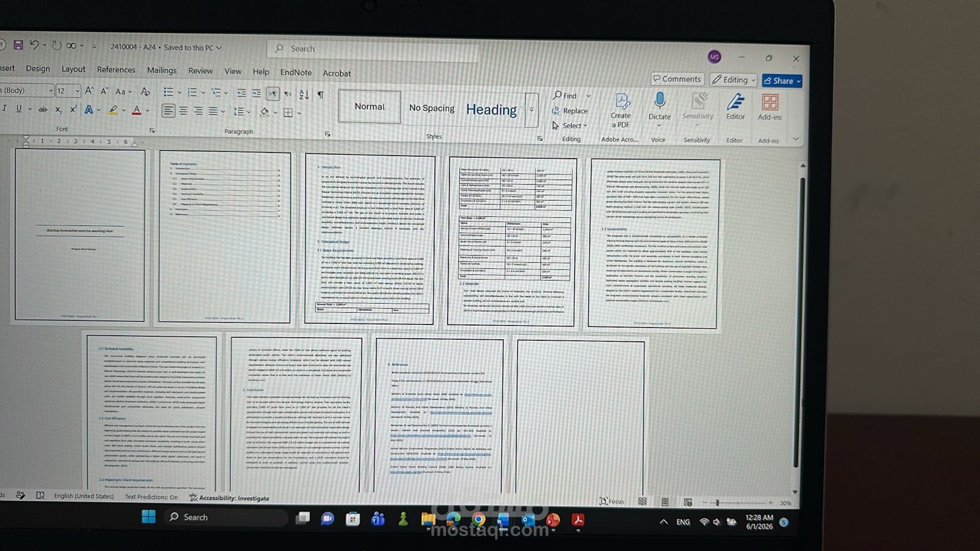
Task: Open the Editing mode dropdown
Action: (x=734, y=80)
